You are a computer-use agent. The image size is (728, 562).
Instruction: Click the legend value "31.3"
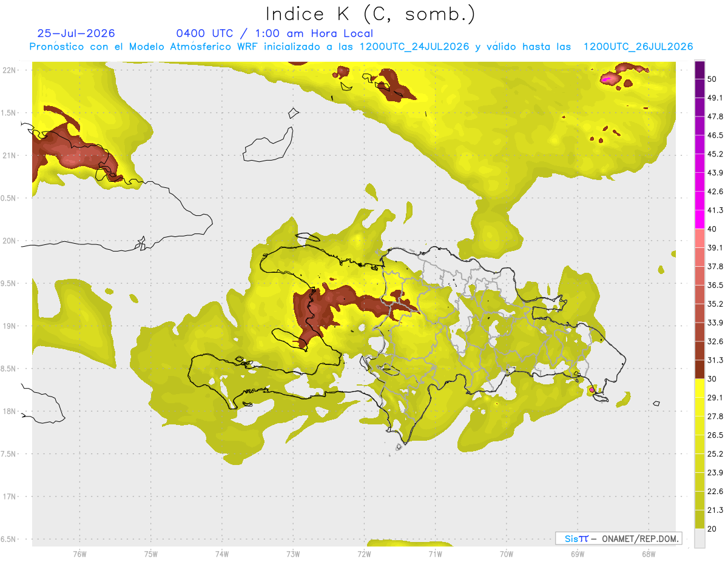[716, 360]
